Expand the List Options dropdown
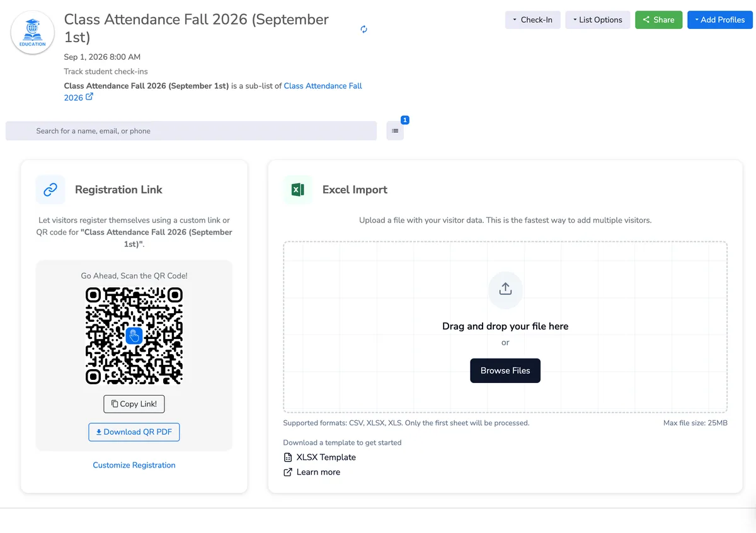The width and height of the screenshot is (756, 533). (x=598, y=20)
